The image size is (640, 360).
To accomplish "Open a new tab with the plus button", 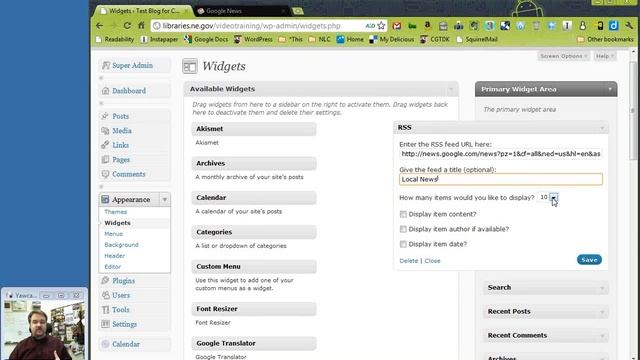I will (x=298, y=11).
